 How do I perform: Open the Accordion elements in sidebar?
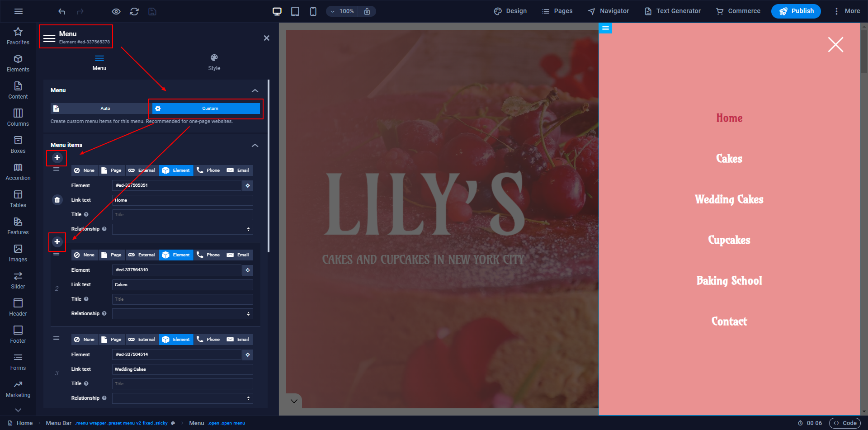coord(18,172)
